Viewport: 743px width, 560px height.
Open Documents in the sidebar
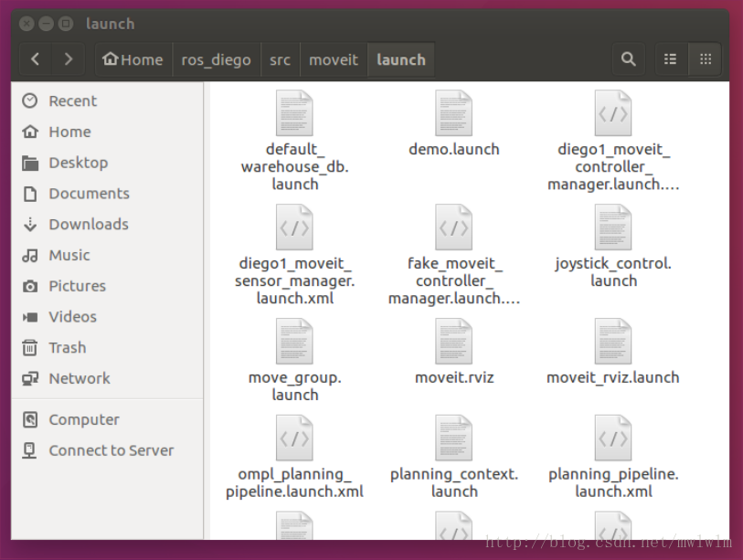click(108, 194)
